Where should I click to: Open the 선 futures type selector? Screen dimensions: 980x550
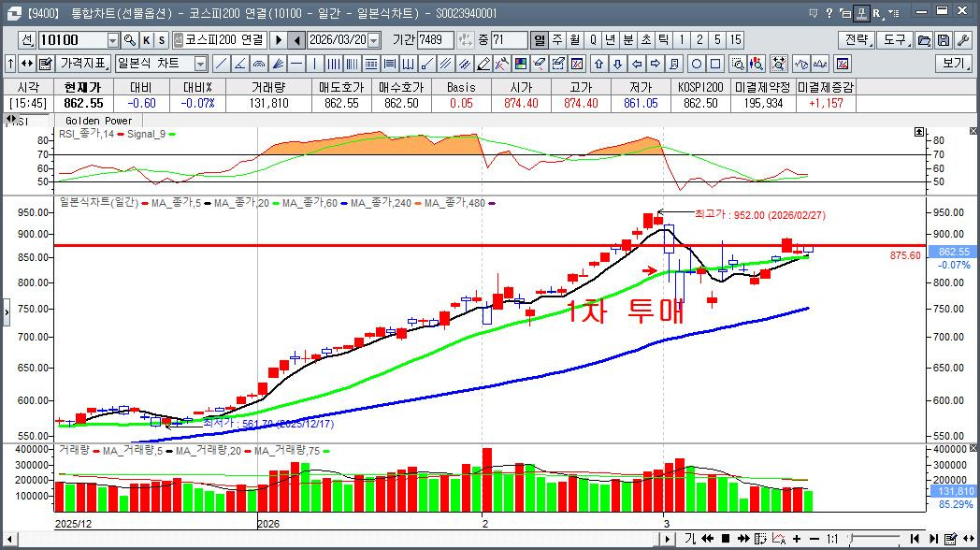coord(27,40)
